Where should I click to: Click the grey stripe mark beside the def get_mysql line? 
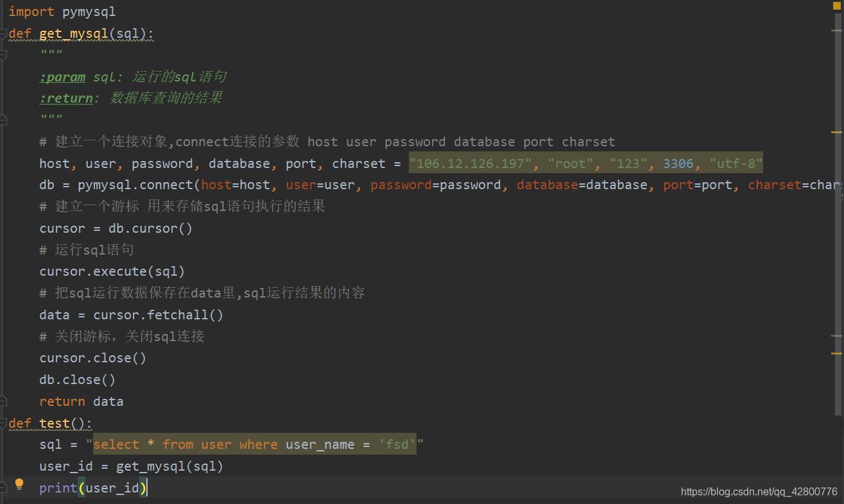point(836,30)
